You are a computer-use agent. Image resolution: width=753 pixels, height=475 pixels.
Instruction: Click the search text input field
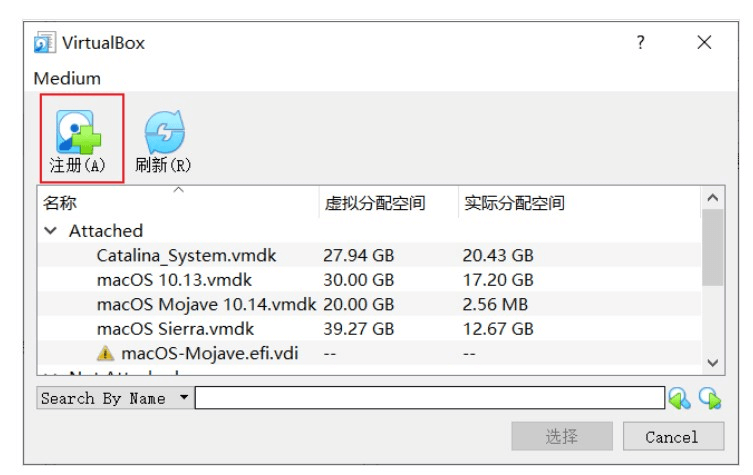(x=430, y=398)
